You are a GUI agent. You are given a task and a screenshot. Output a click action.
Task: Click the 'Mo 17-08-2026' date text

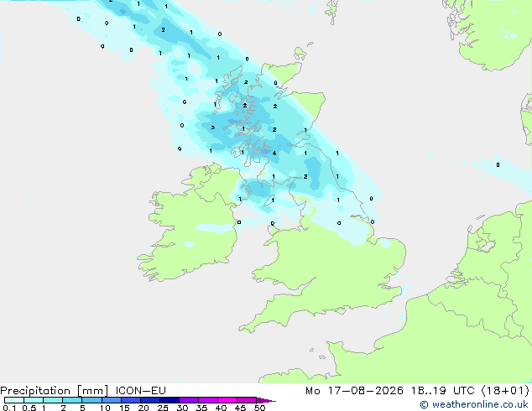[354, 391]
